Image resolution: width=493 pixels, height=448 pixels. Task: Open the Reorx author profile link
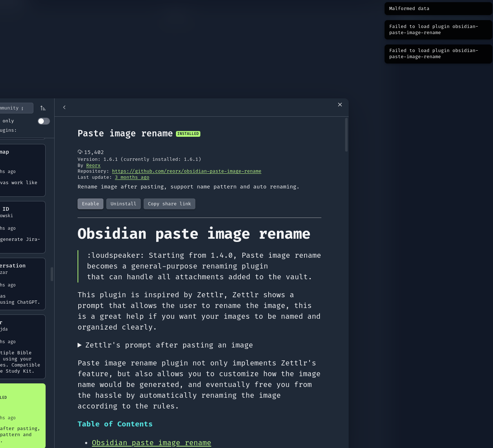coord(93,165)
